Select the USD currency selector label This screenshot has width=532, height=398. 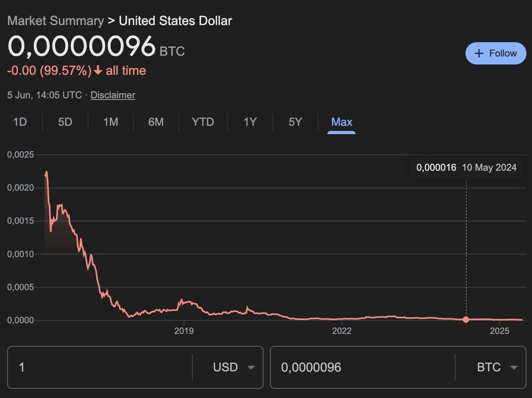(225, 367)
